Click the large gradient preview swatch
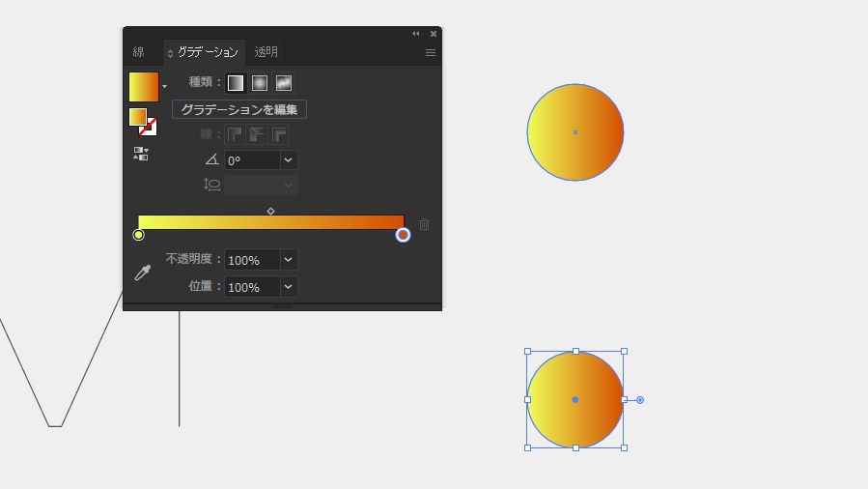 144,87
